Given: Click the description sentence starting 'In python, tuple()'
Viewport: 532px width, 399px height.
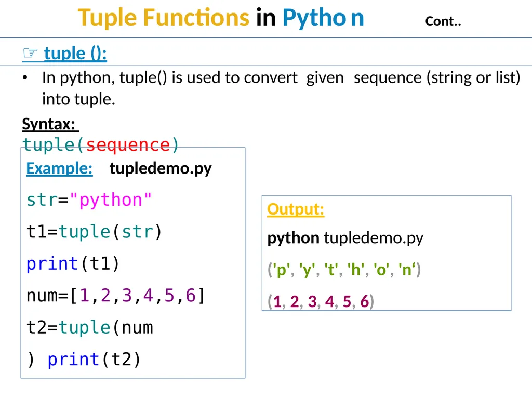Looking at the screenshot, I should (281, 78).
